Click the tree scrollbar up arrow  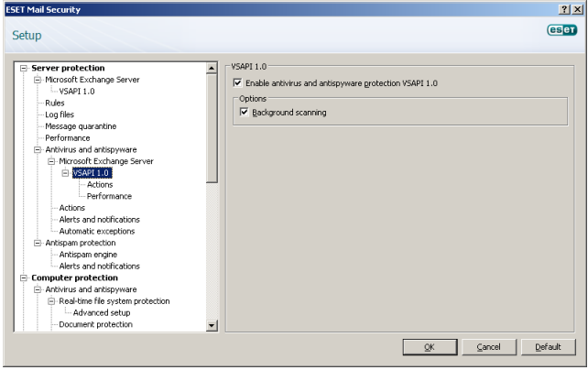[212, 68]
